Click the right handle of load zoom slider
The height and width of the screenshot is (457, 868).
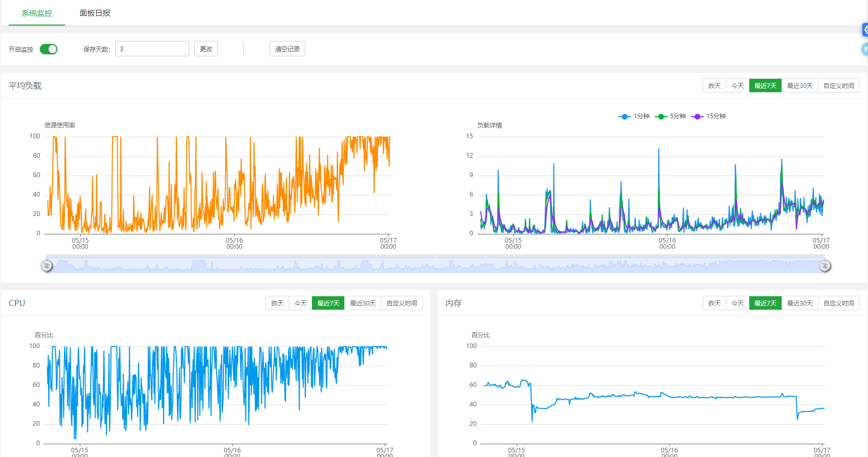[x=825, y=266]
